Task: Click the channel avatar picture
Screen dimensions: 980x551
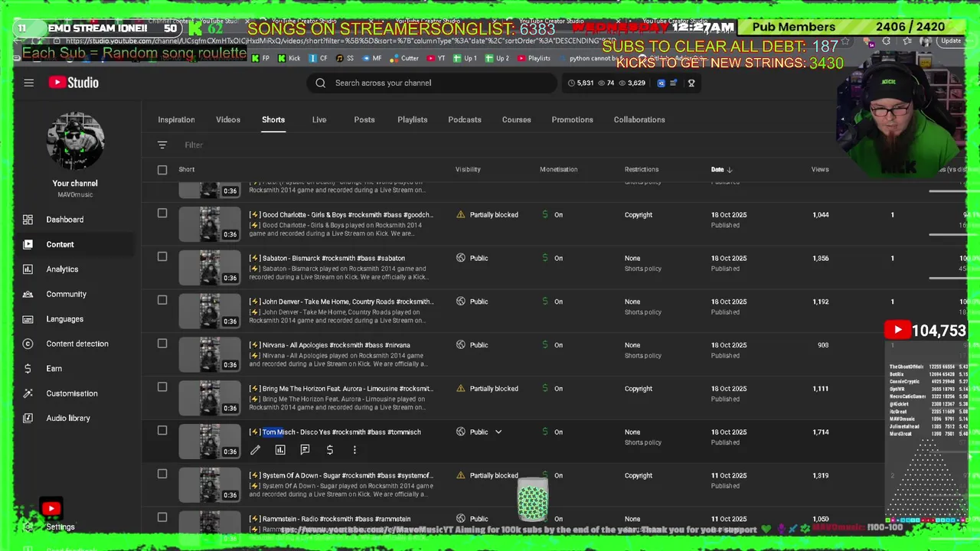Action: click(75, 142)
